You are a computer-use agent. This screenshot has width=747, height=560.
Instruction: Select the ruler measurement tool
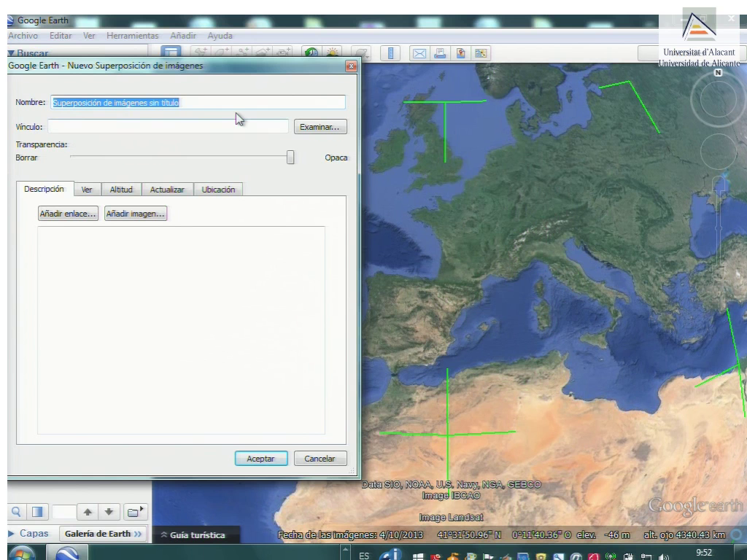click(x=391, y=52)
